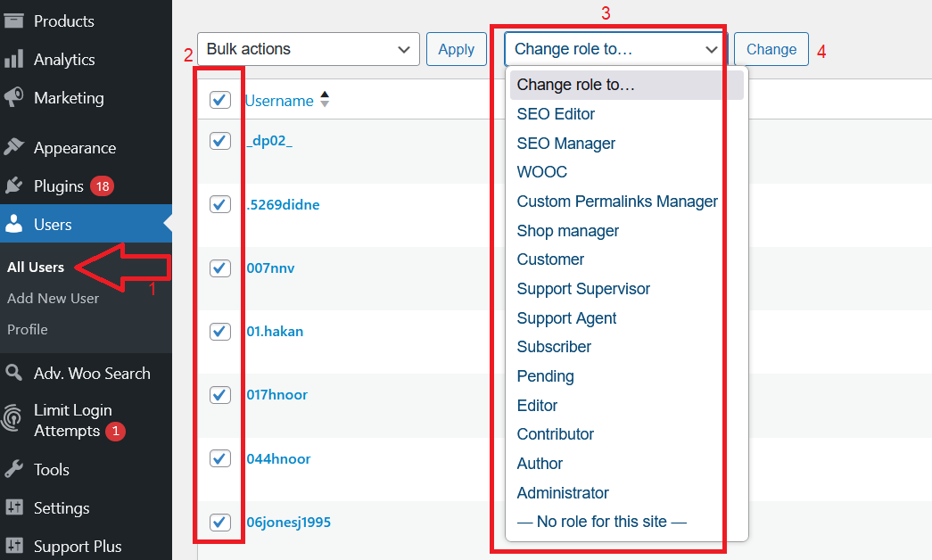Open Analytics via its bar chart icon
Image resolution: width=932 pixels, height=560 pixels.
13,59
